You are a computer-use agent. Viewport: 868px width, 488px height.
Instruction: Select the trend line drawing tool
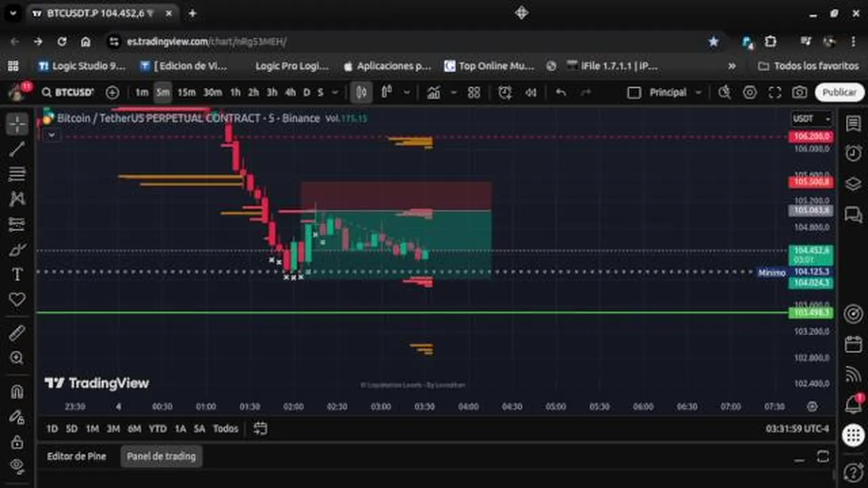point(17,149)
